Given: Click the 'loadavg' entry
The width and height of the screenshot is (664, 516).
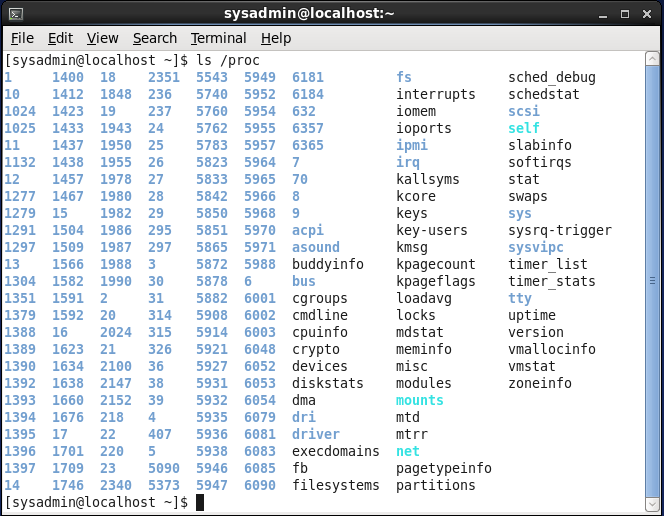Looking at the screenshot, I should pos(423,299).
